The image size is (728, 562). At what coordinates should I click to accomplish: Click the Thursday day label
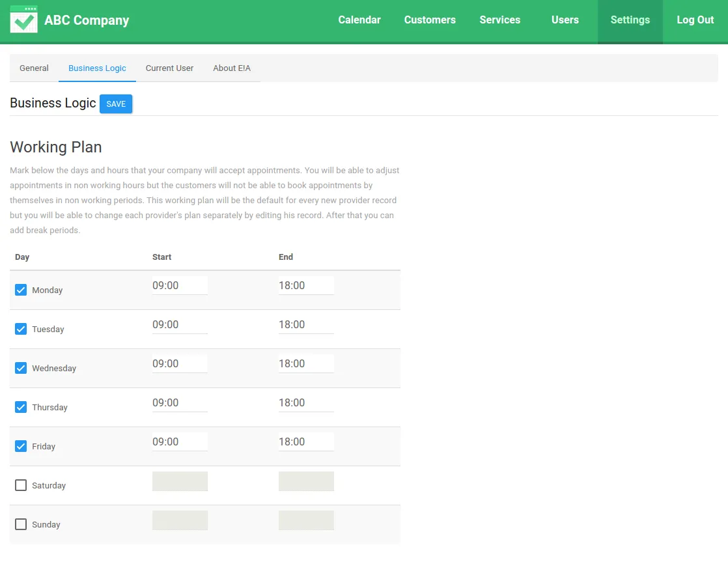(49, 407)
